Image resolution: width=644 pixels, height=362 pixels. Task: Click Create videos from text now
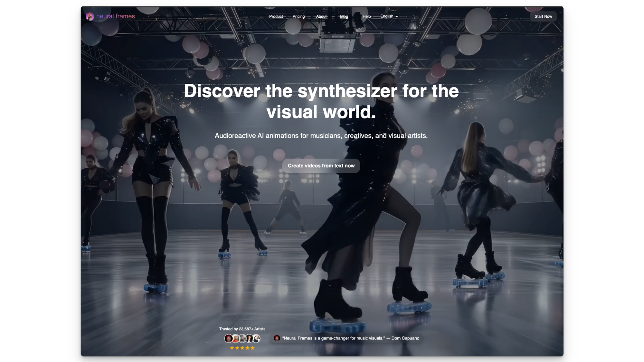321,166
